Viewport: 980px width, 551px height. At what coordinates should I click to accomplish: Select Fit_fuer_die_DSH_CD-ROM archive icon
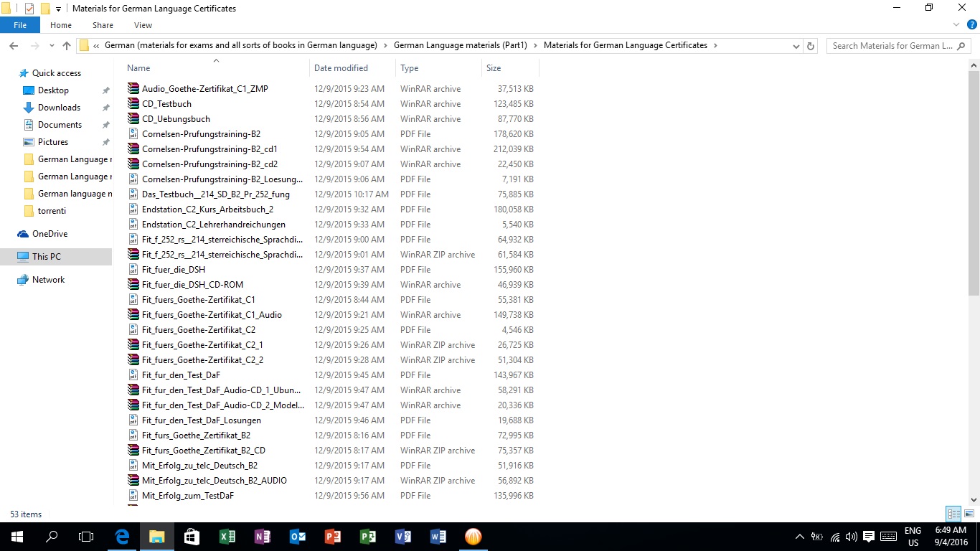133,285
